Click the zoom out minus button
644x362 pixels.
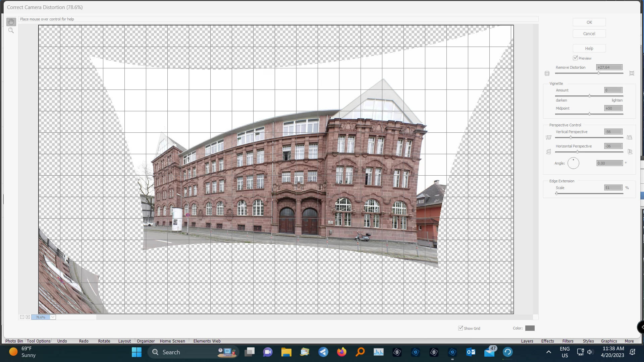(22, 317)
